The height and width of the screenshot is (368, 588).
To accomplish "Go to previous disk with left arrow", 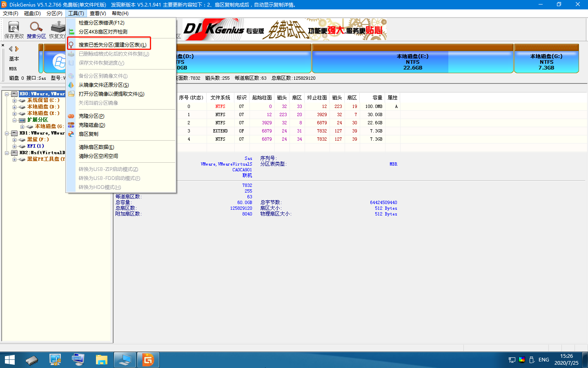I will point(11,49).
